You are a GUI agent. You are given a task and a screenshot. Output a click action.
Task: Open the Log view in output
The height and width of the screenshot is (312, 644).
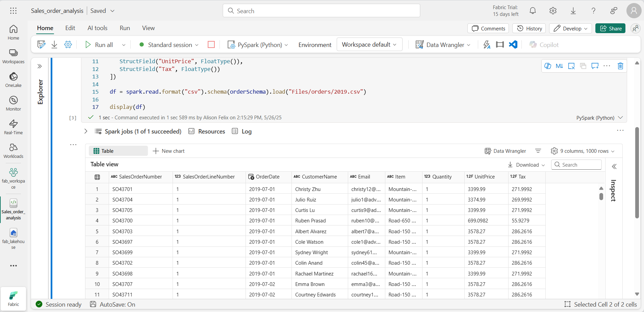pyautogui.click(x=242, y=131)
